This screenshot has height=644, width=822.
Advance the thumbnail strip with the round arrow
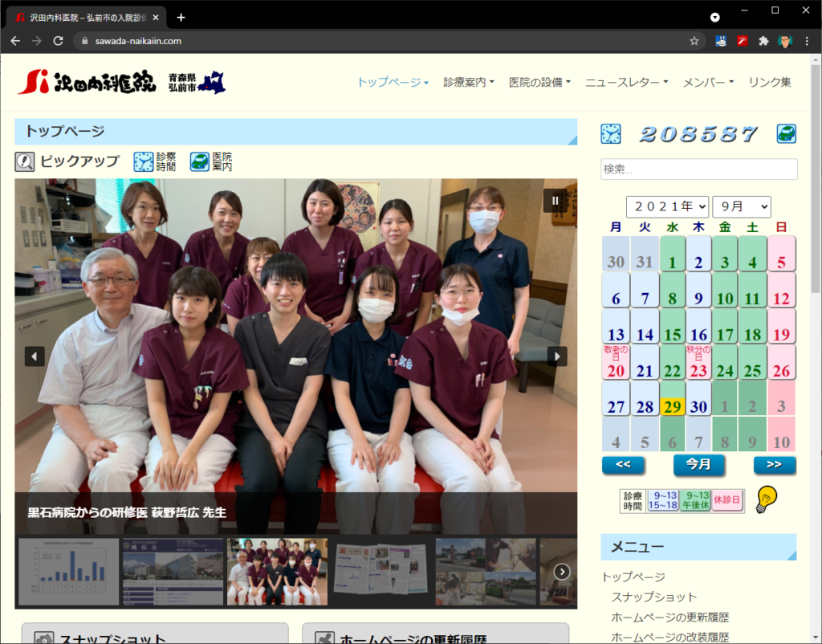coord(562,572)
